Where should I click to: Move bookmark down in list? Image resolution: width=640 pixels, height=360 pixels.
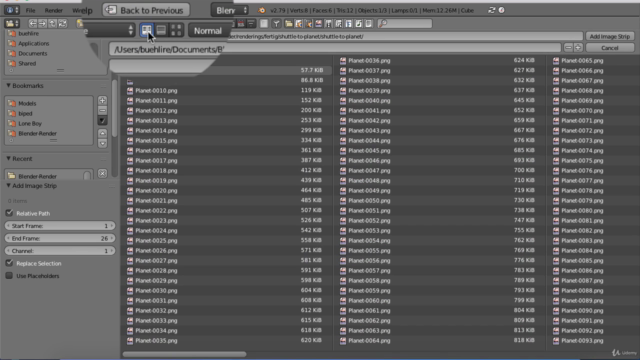[102, 143]
